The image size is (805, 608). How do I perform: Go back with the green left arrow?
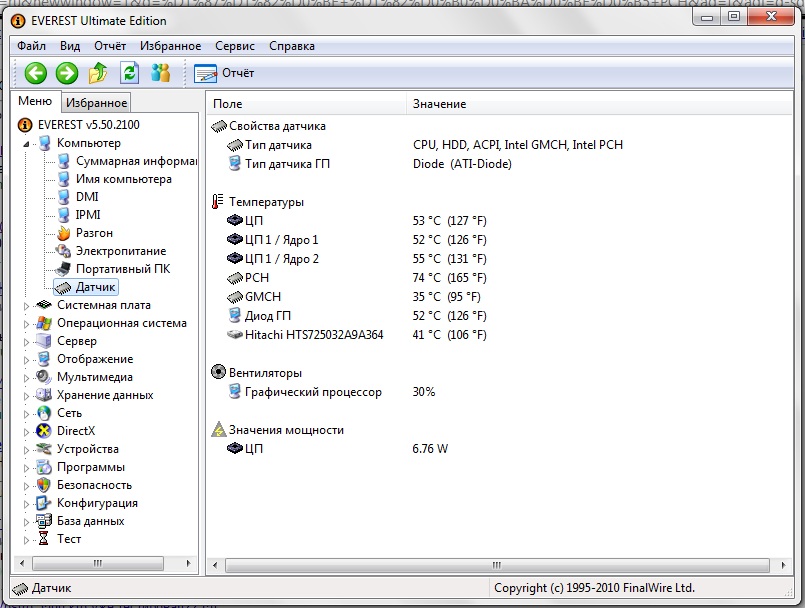pyautogui.click(x=35, y=73)
